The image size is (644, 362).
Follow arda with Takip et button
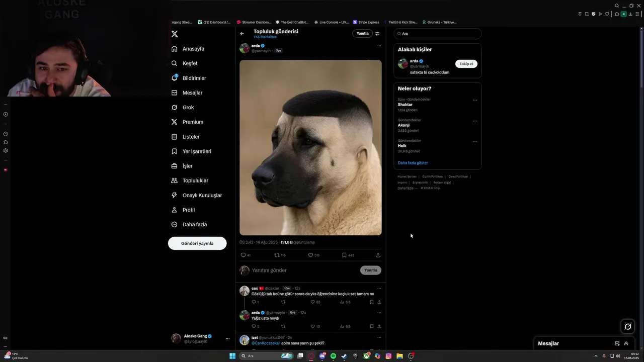pyautogui.click(x=466, y=64)
